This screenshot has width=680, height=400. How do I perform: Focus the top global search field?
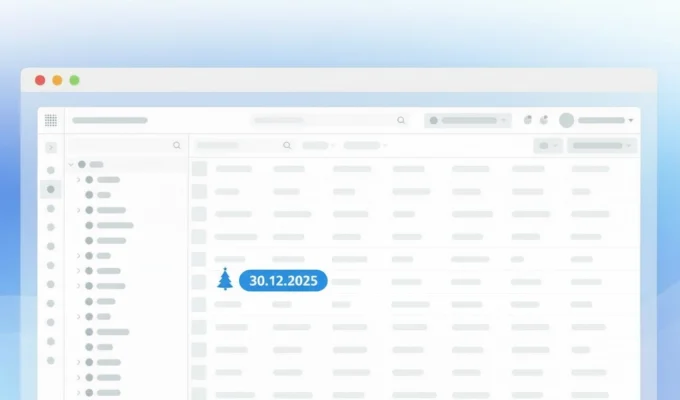330,120
